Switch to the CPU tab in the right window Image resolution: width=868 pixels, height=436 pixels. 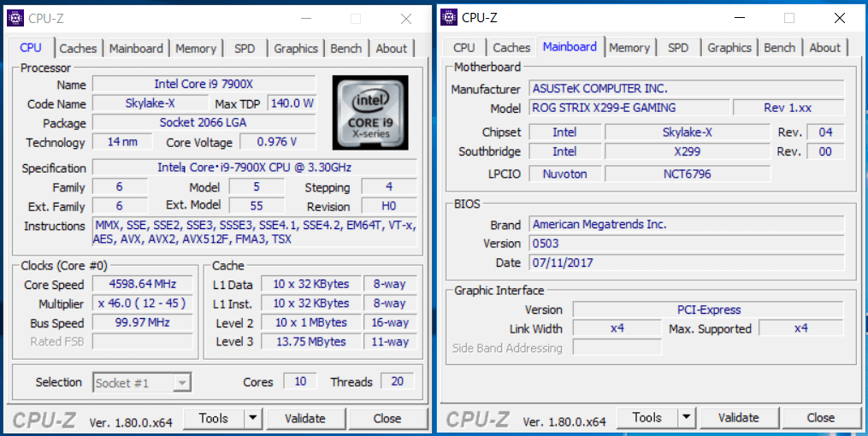click(464, 48)
